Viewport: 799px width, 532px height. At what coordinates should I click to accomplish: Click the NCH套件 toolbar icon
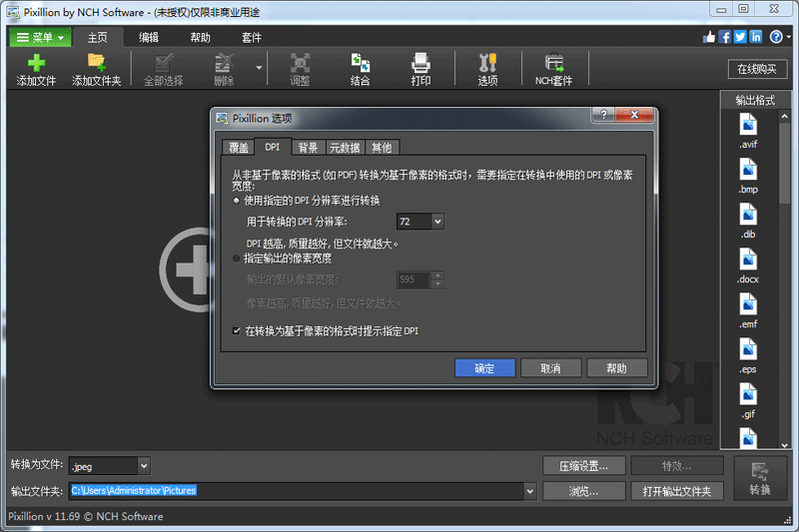(x=553, y=63)
